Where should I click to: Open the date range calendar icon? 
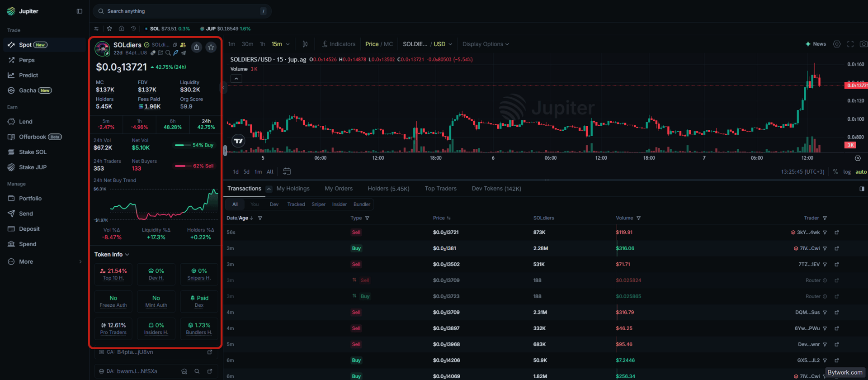point(287,171)
